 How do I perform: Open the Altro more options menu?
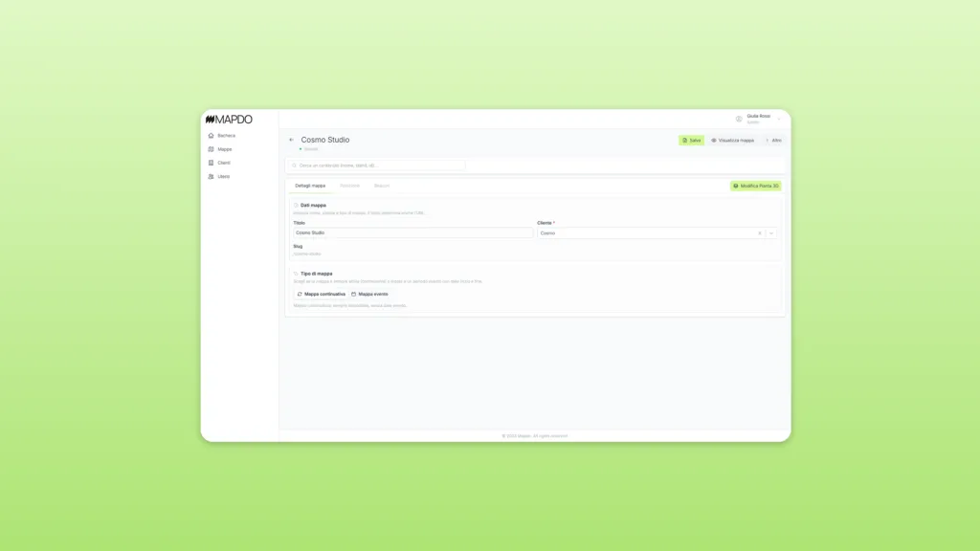click(x=773, y=141)
